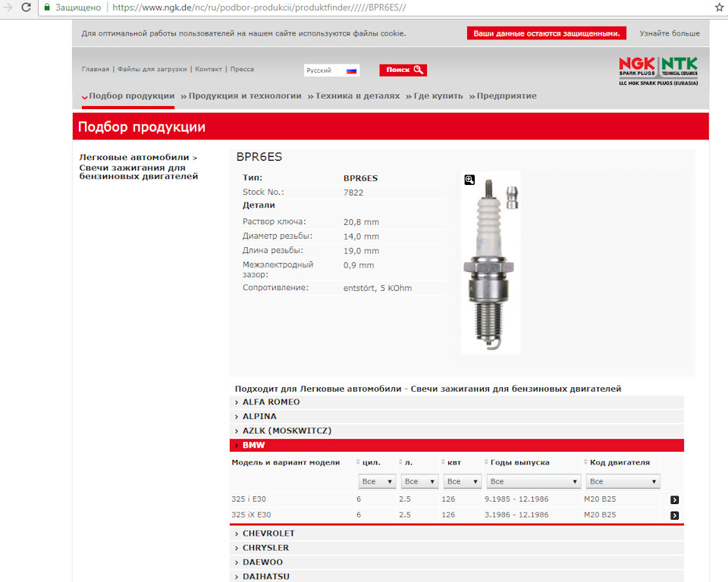The height and width of the screenshot is (582, 728).
Task: Expand the CHRYSLER section
Action: point(457,548)
